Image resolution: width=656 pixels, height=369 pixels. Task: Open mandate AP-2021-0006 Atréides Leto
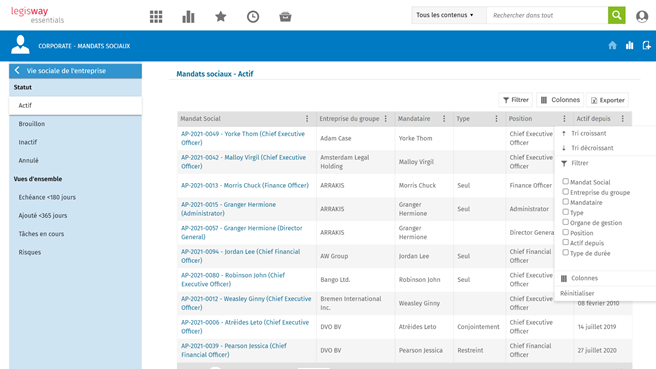tap(245, 327)
